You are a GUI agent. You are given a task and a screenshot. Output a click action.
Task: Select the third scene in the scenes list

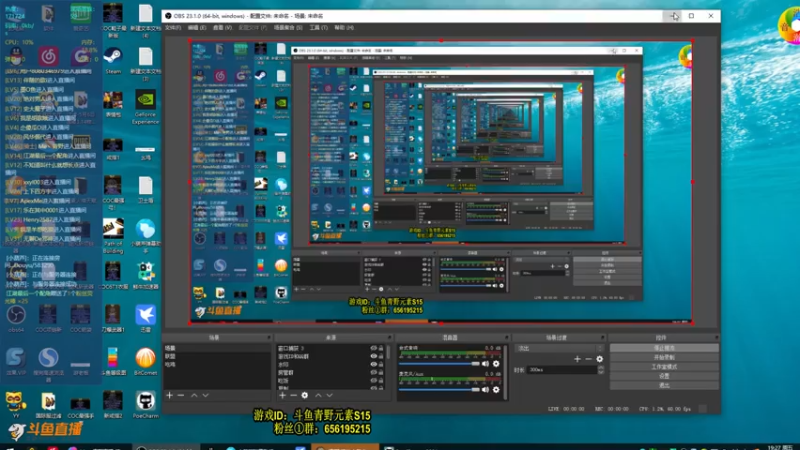[217, 364]
